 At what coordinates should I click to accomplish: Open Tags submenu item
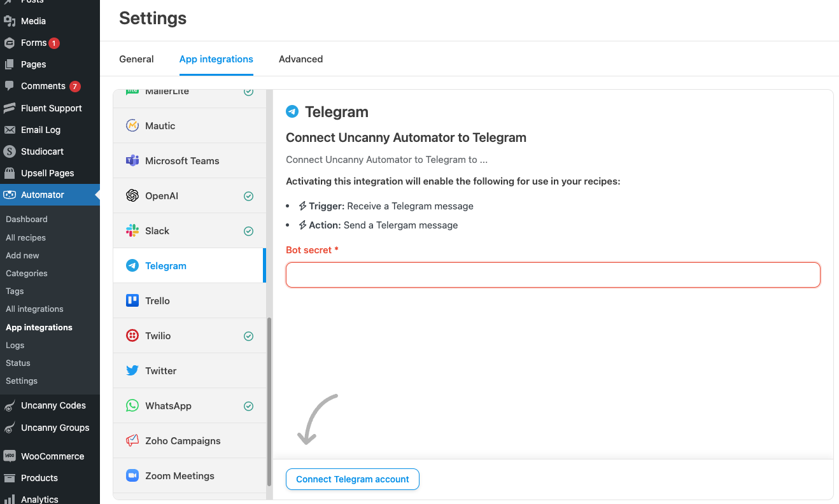point(15,291)
